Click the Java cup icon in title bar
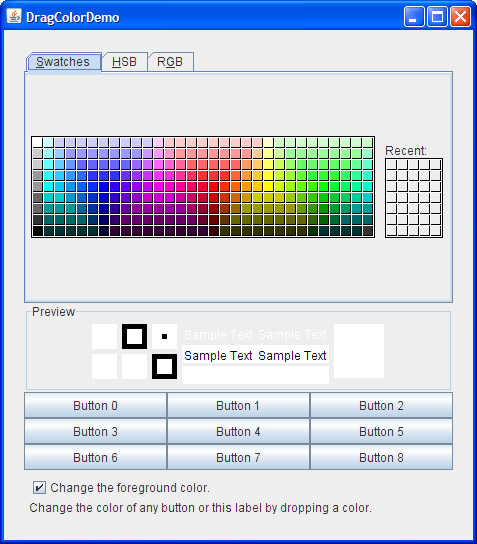Viewport: 477px width, 544px height. [x=14, y=16]
